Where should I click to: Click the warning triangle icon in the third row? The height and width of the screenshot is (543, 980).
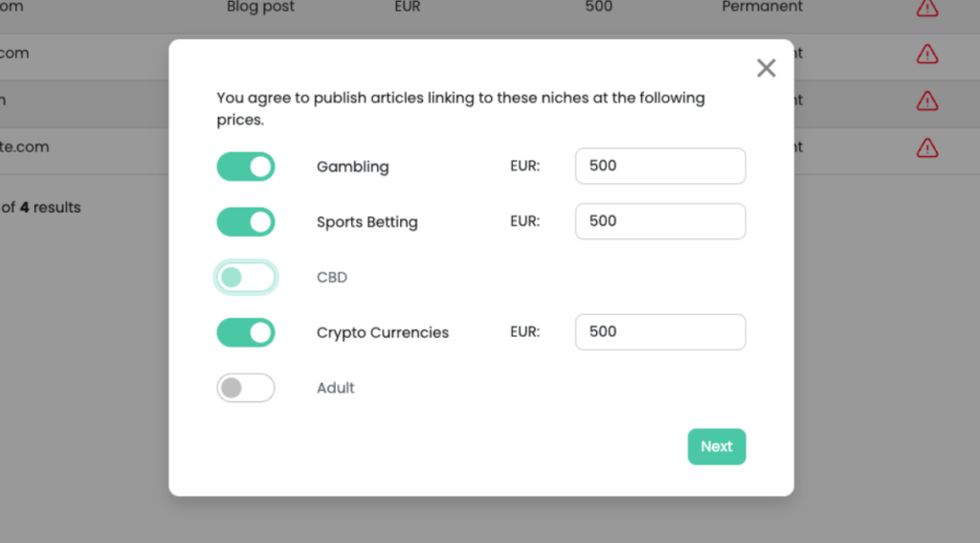[926, 101]
